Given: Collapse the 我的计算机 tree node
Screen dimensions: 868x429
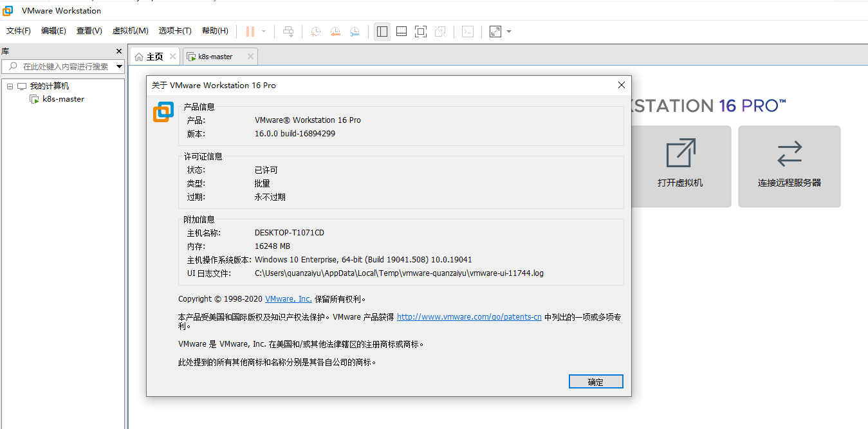Looking at the screenshot, I should 10,86.
